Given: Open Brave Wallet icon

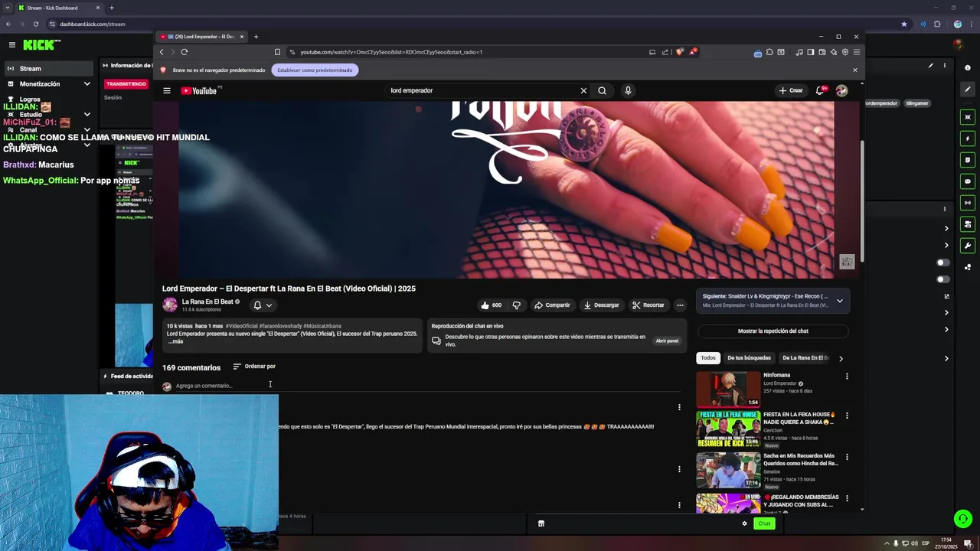Looking at the screenshot, I should click(822, 52).
